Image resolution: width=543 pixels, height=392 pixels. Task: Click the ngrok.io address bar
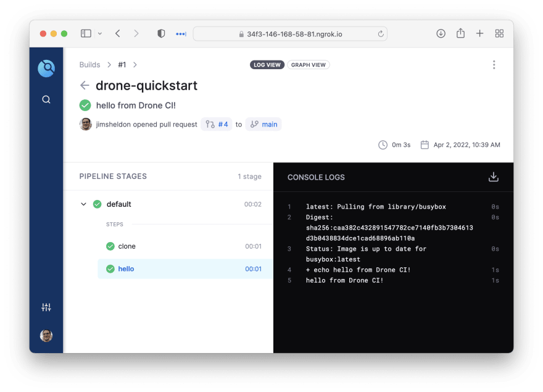(290, 34)
